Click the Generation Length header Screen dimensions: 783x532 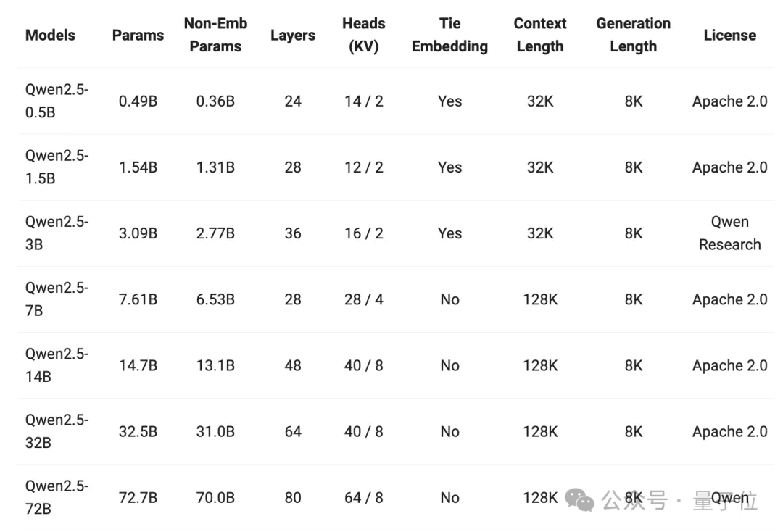[x=633, y=35]
